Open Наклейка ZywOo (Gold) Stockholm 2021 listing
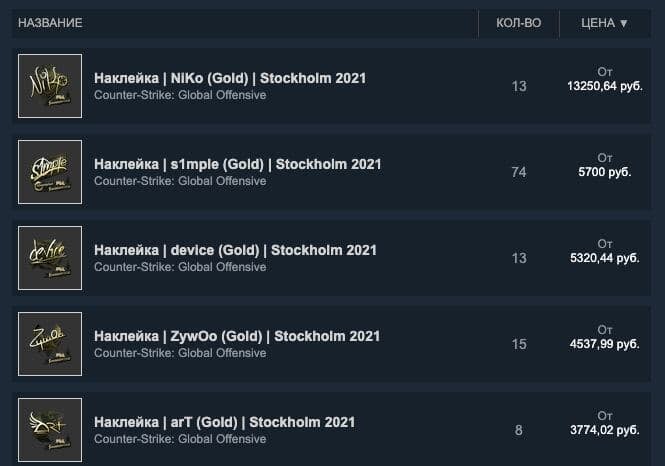The height and width of the screenshot is (466, 665). coord(237,337)
